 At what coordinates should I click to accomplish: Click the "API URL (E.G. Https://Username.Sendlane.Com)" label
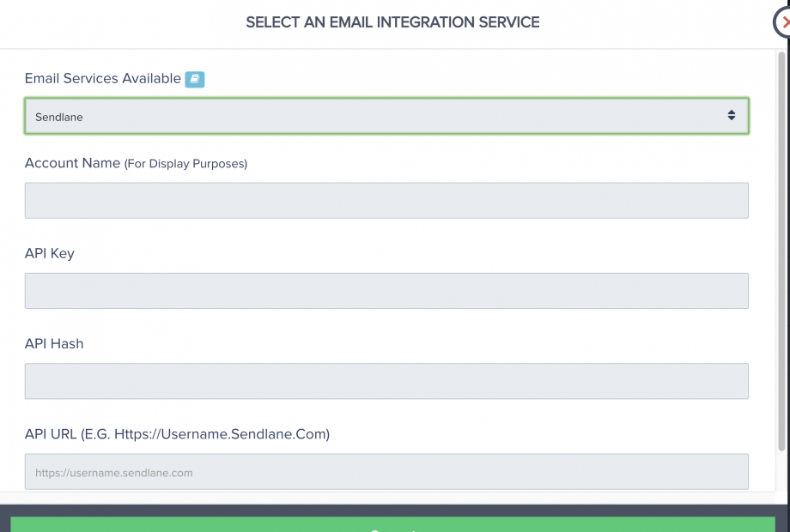(x=178, y=434)
